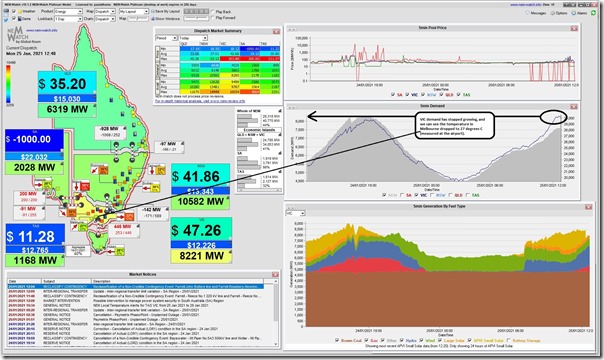
Task: Select the highlighted Reclassify Contingency notice row
Action: coord(136,287)
